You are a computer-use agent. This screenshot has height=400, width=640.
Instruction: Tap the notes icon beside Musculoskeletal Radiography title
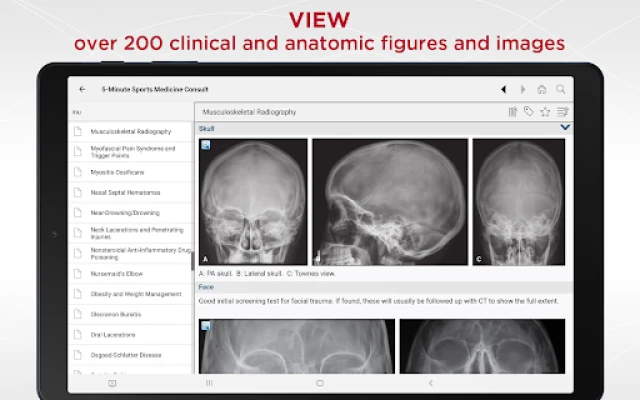tap(513, 111)
